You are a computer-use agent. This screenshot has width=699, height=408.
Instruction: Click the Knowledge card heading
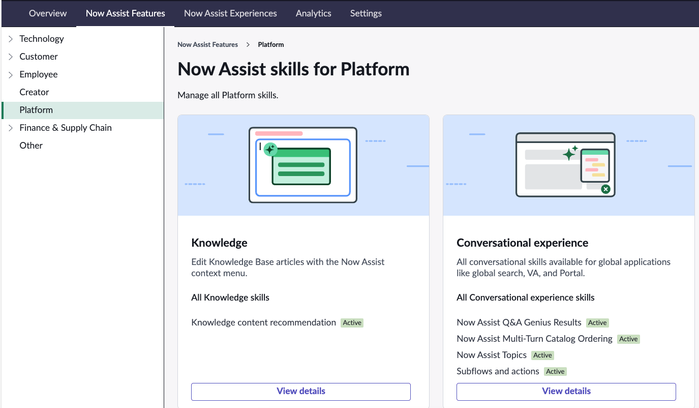tap(219, 243)
